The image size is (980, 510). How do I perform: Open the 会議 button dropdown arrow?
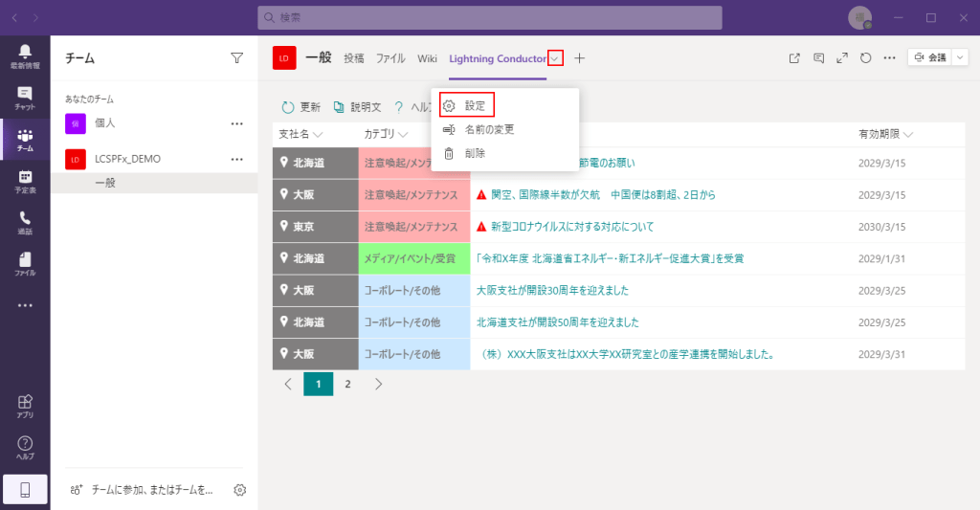tap(959, 58)
